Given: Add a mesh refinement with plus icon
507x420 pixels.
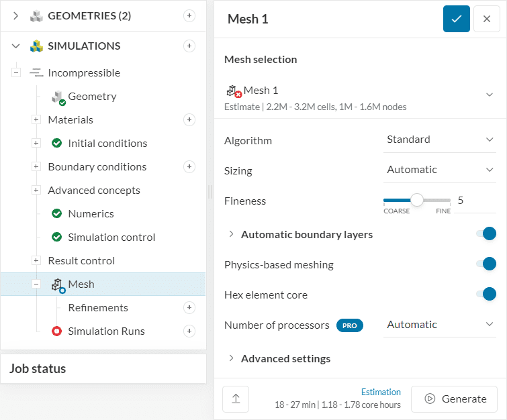Looking at the screenshot, I should click(189, 307).
